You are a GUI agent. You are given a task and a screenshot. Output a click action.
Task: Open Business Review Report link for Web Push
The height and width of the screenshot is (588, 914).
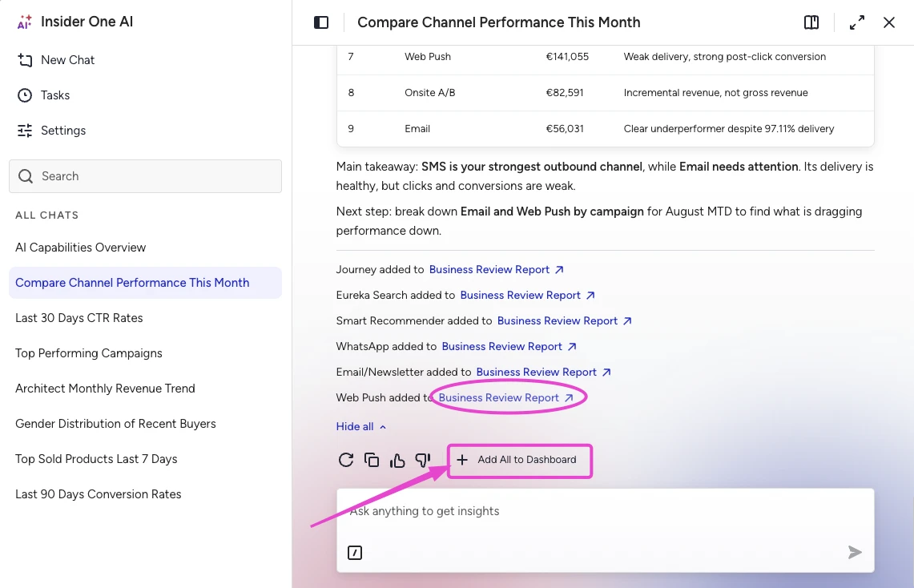[506, 397]
